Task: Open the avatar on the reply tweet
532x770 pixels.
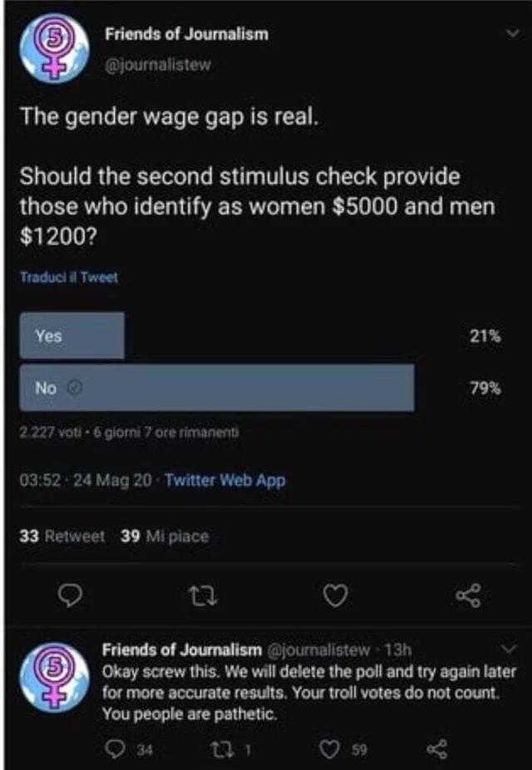Action: tap(55, 678)
